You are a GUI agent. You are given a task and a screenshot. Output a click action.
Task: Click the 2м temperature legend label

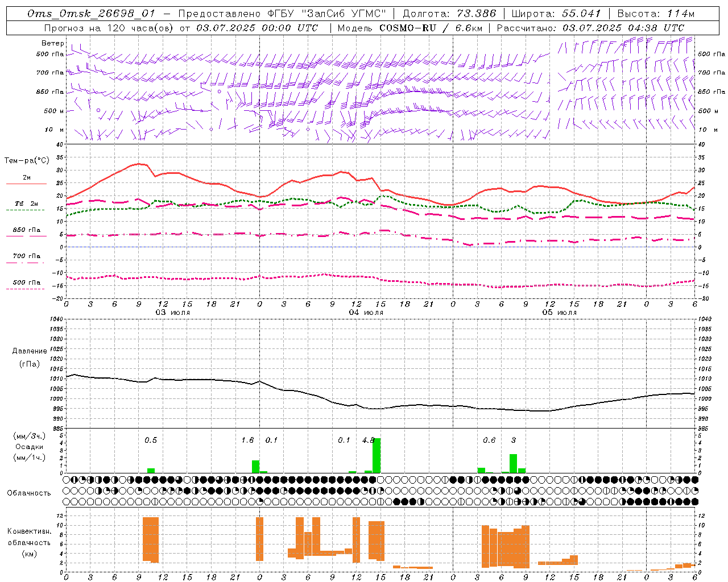click(27, 178)
